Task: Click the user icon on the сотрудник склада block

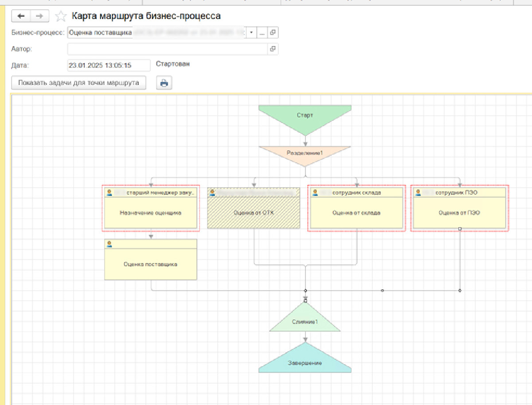Action: click(315, 193)
